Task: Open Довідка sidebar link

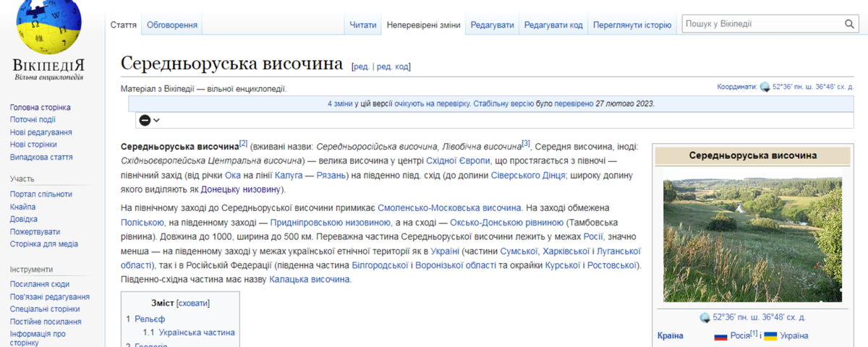Action: 24,219
